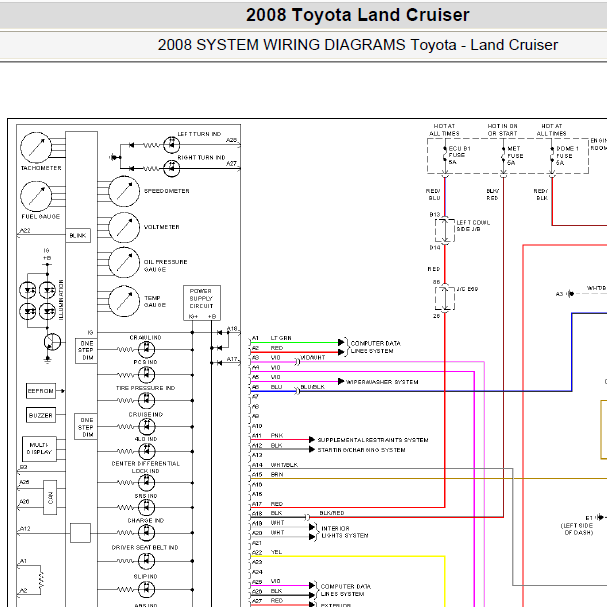The image size is (607, 607).
Task: Click the ILLUMINATION vertical label
Action: [61, 300]
